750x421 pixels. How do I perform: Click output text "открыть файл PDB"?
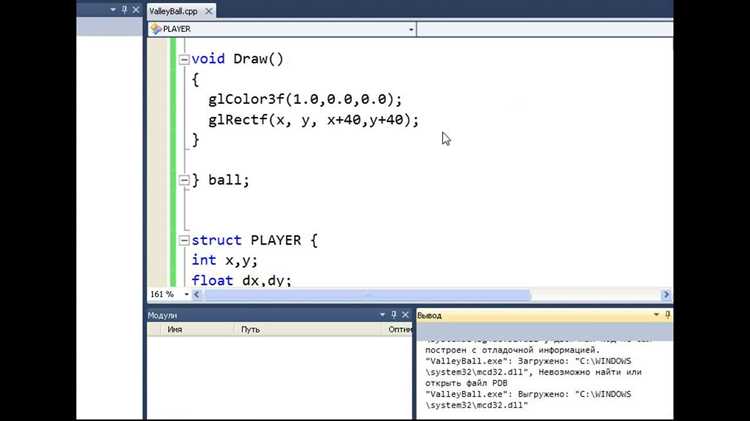point(466,383)
